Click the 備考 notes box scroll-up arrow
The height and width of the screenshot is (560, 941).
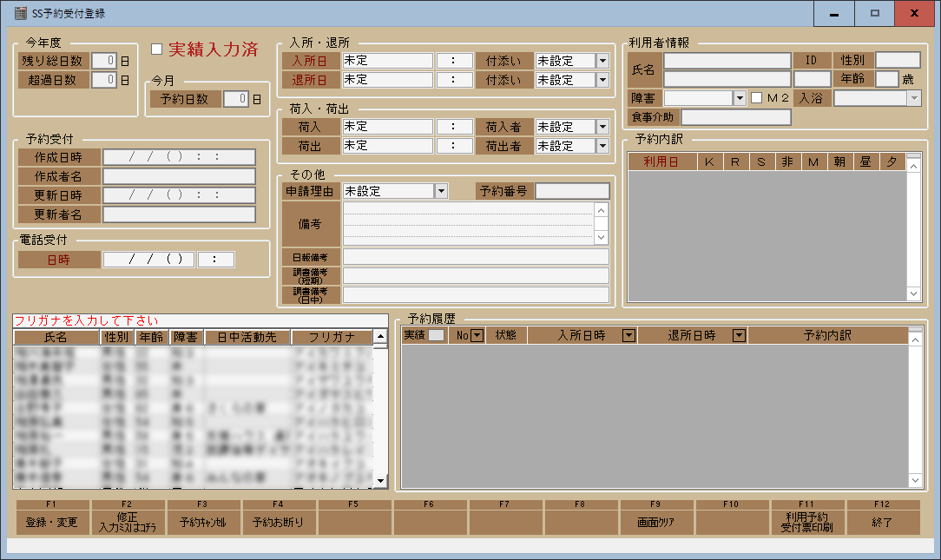(x=601, y=210)
